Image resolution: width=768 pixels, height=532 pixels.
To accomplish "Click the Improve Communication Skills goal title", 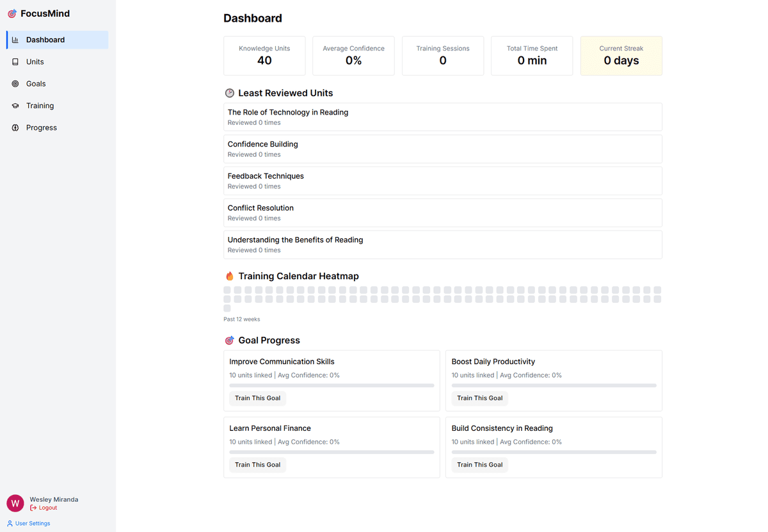I will pos(282,362).
